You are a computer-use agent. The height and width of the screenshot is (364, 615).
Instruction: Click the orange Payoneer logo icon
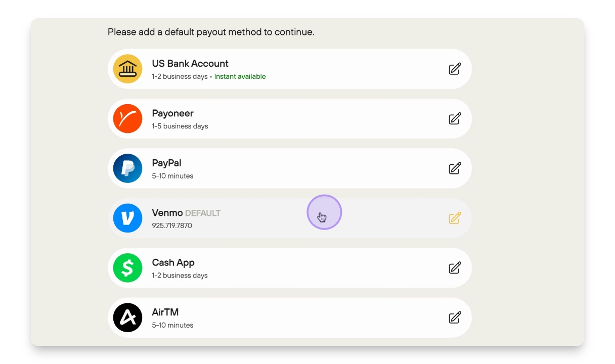(127, 118)
